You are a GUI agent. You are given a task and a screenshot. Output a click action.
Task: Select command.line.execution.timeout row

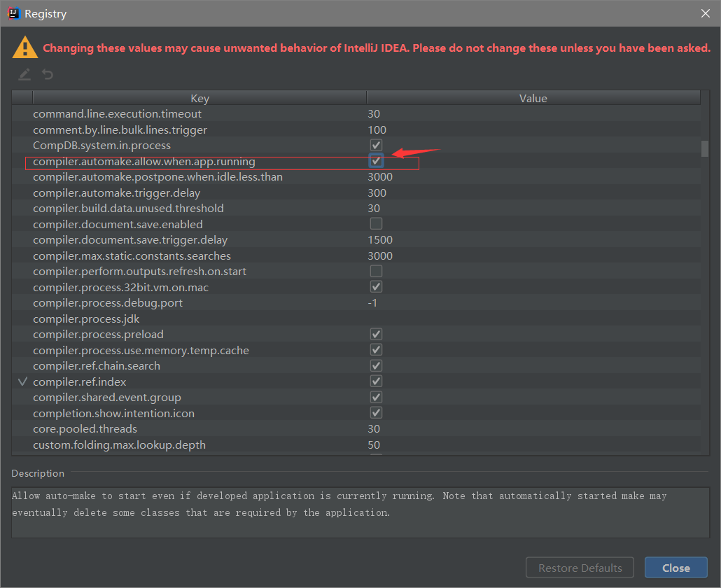coord(356,113)
